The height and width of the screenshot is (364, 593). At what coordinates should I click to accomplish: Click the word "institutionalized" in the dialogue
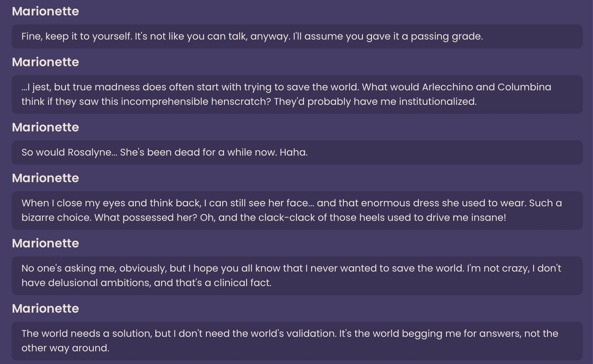[437, 102]
